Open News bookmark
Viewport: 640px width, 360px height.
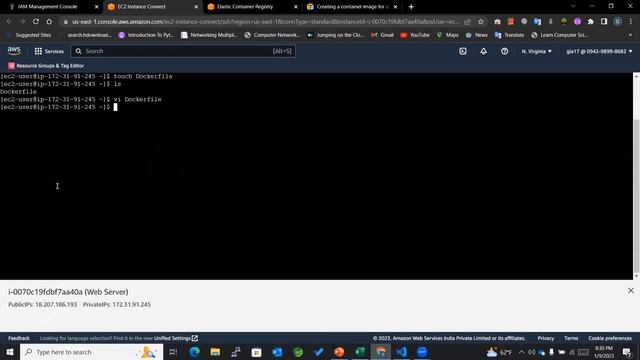click(476, 35)
